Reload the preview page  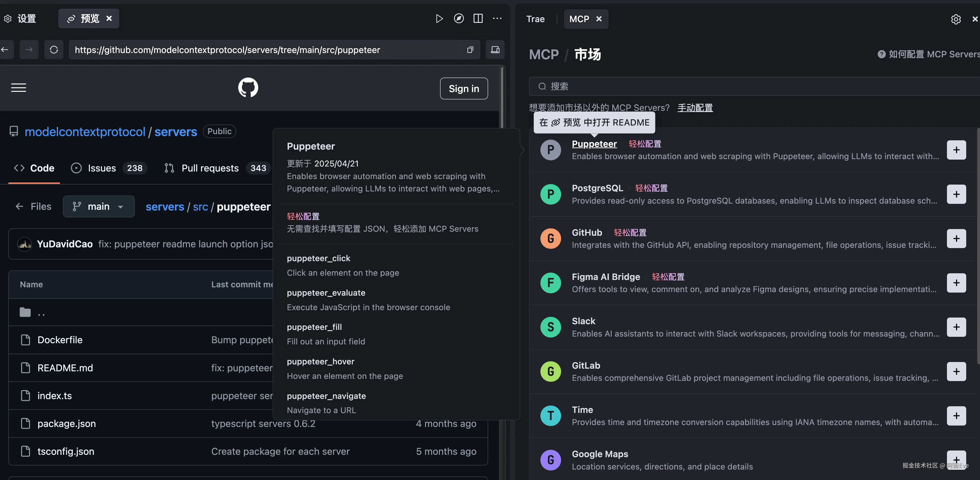coord(54,49)
